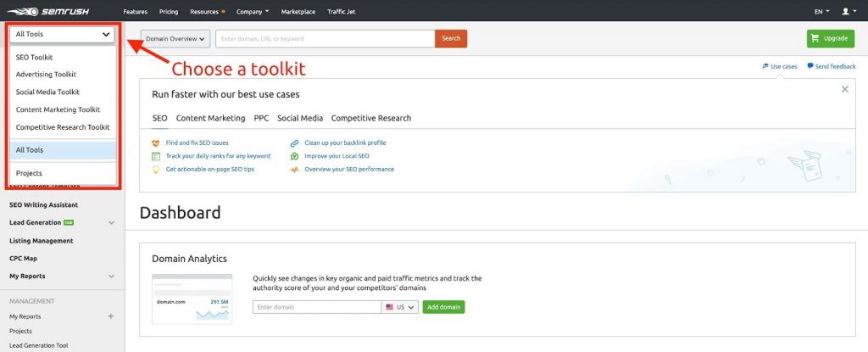Switch to the PPC tab
Screen dimensions: 868x352
click(x=261, y=118)
